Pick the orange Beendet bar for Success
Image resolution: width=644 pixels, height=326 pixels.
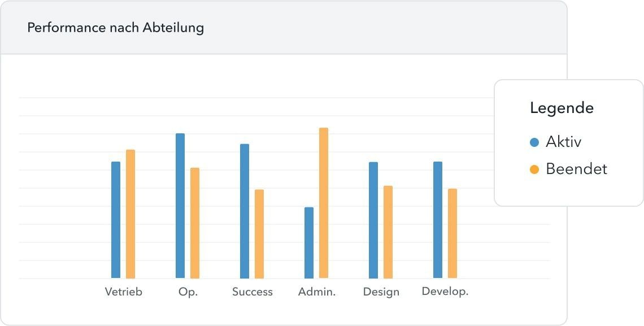click(259, 234)
